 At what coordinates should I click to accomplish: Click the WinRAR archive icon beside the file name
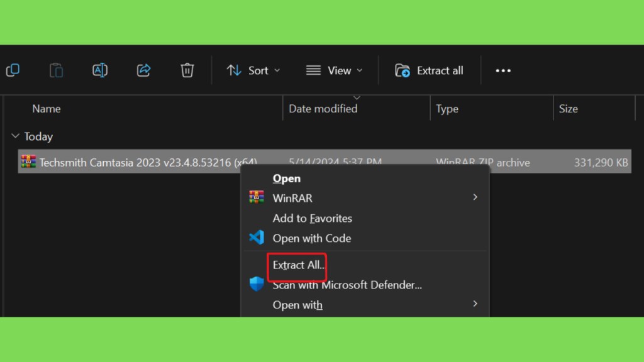(x=28, y=162)
